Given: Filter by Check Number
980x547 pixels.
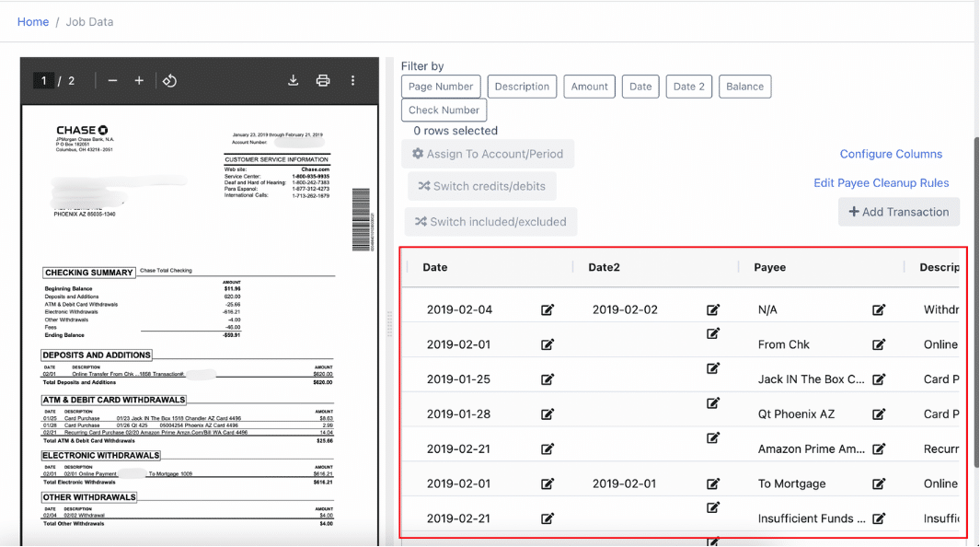Looking at the screenshot, I should [x=444, y=110].
